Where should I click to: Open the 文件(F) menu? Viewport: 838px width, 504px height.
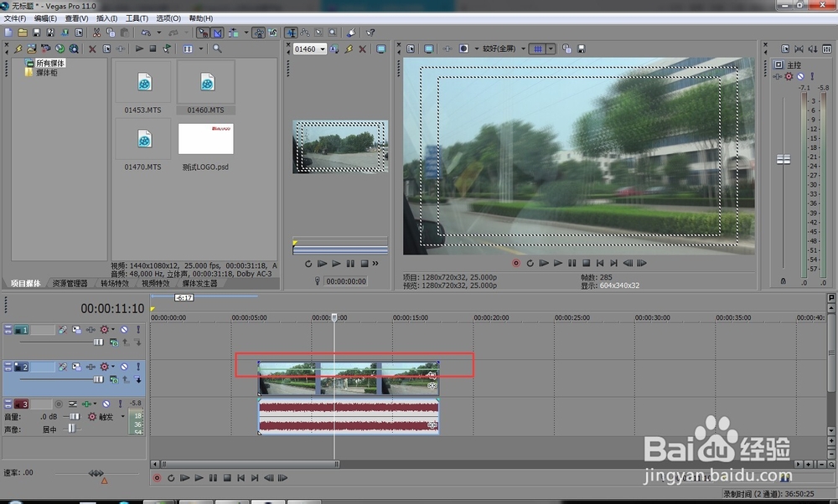tap(15, 18)
